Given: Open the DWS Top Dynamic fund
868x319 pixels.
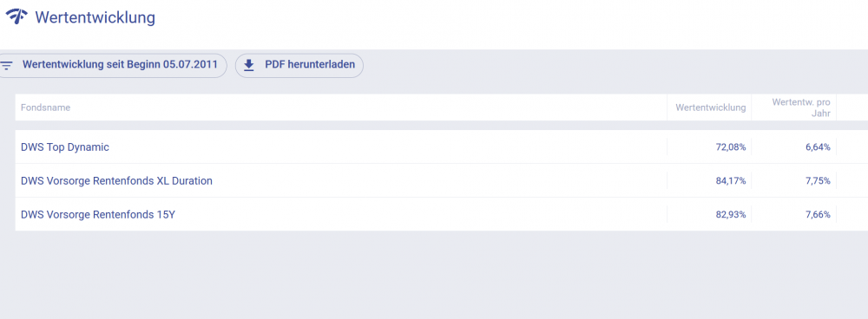Looking at the screenshot, I should 65,147.
